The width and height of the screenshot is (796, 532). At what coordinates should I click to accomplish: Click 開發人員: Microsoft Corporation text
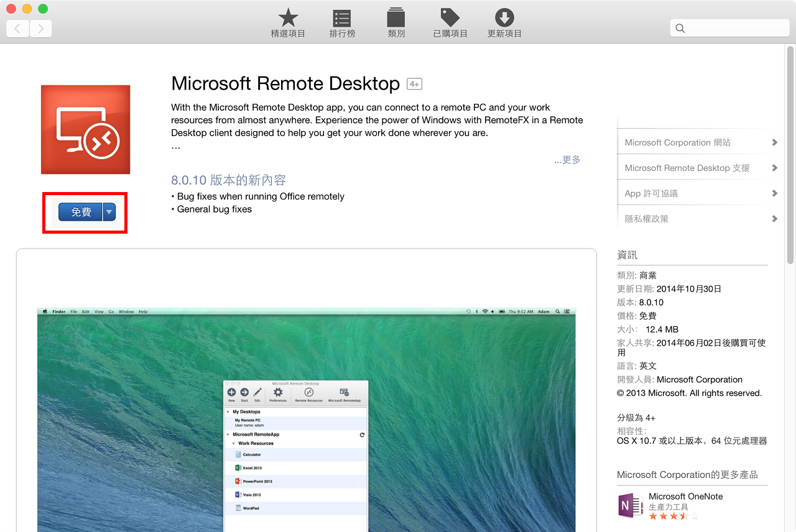pos(680,380)
